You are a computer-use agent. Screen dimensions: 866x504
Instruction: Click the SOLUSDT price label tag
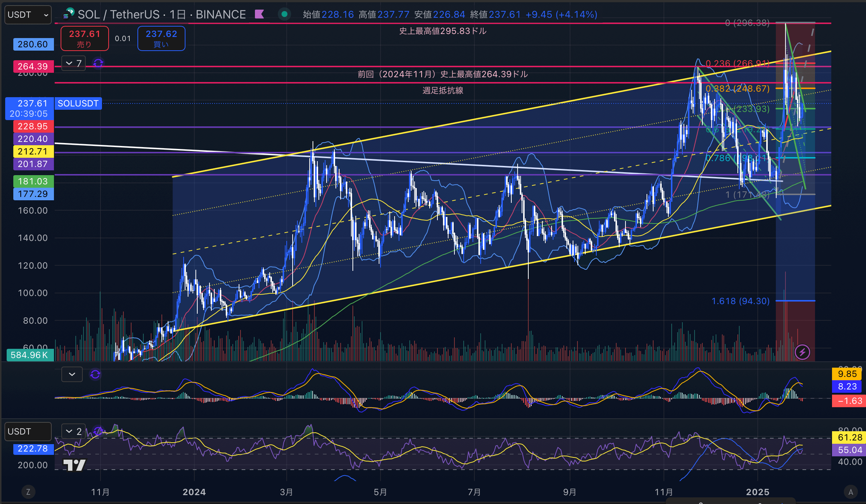[78, 103]
